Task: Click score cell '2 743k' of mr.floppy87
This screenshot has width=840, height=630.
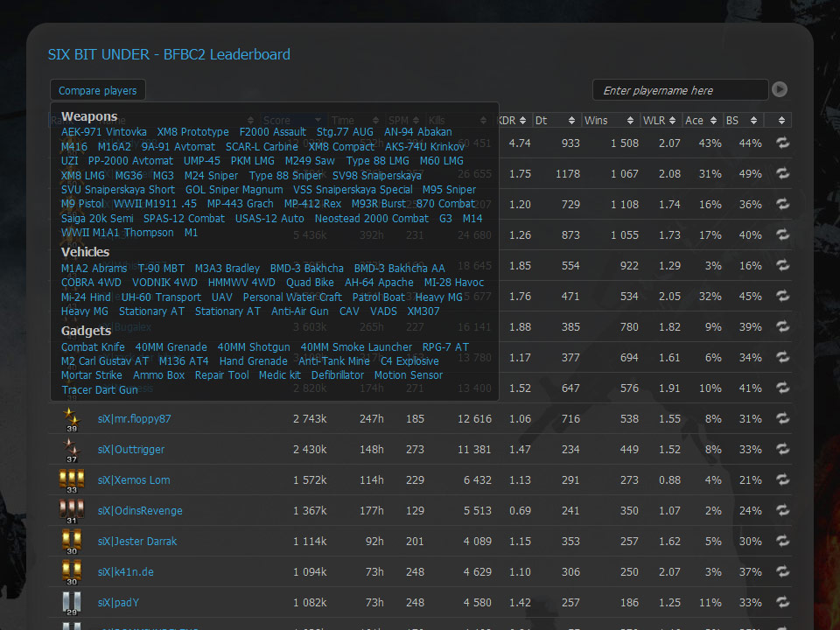Action: point(310,419)
